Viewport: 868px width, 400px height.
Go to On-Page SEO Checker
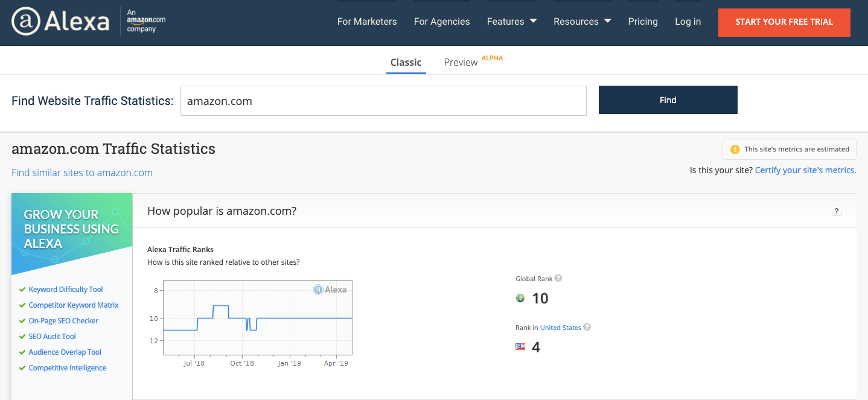(x=63, y=321)
